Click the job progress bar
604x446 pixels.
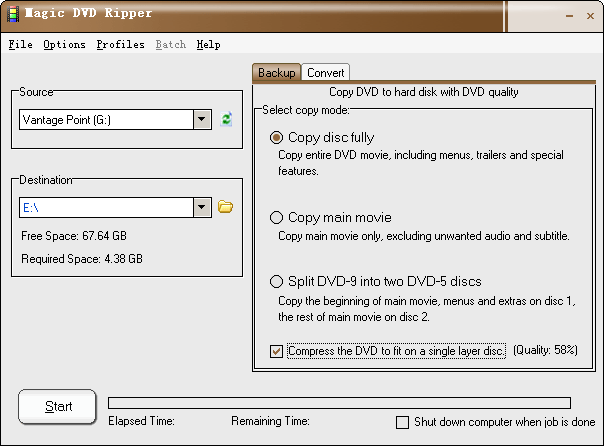(339, 403)
